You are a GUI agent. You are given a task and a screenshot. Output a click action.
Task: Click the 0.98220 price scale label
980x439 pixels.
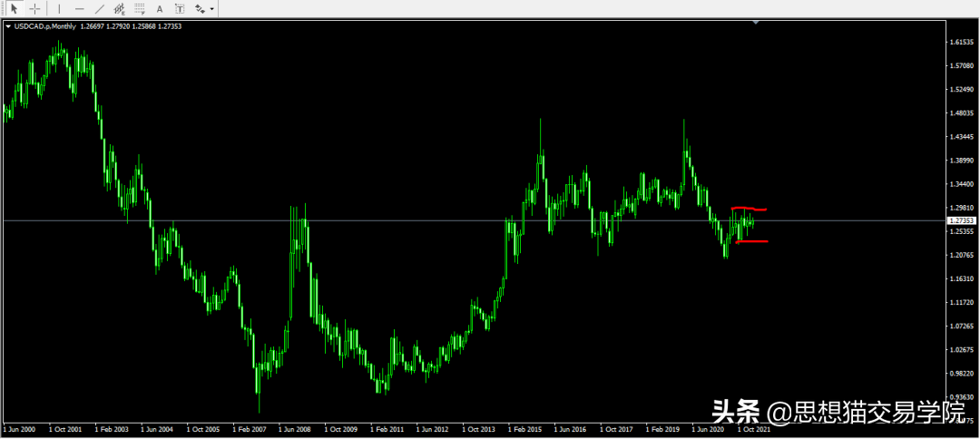point(963,374)
